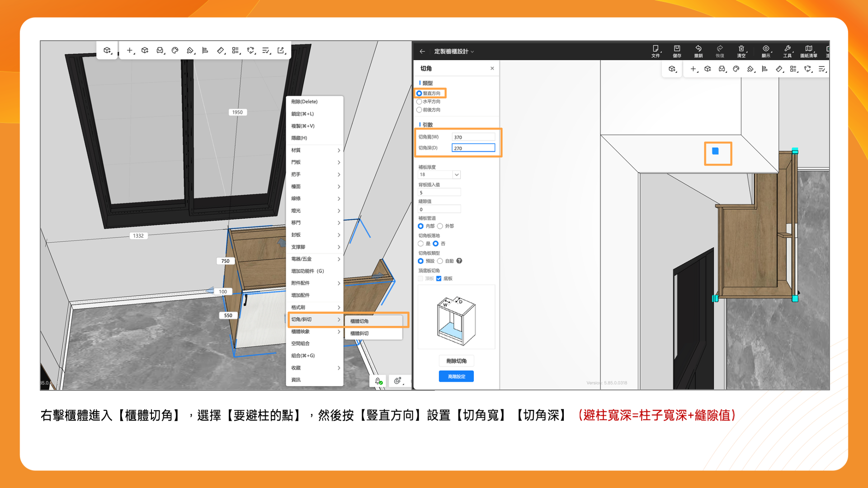Go back with the left arrow icon
This screenshot has height=488, width=868.
422,52
